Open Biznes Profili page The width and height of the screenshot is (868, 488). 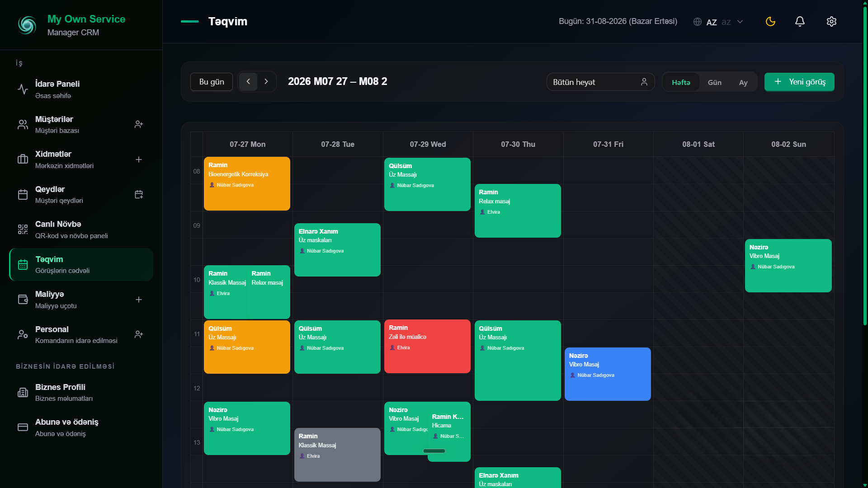pos(81,392)
